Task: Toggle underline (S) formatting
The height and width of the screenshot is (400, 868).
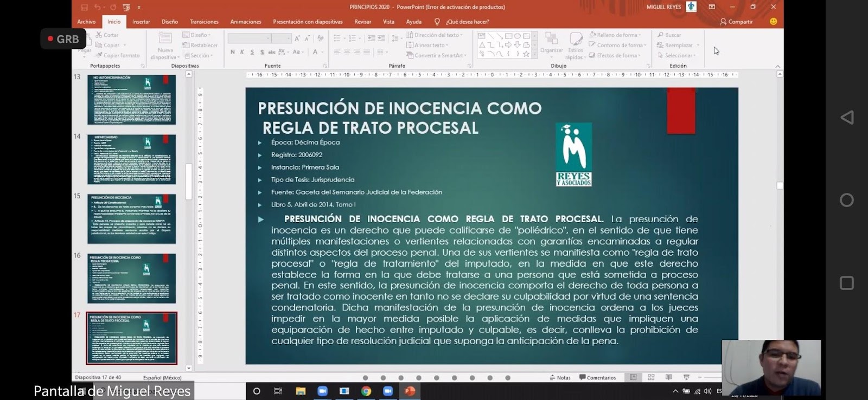Action: pos(252,52)
